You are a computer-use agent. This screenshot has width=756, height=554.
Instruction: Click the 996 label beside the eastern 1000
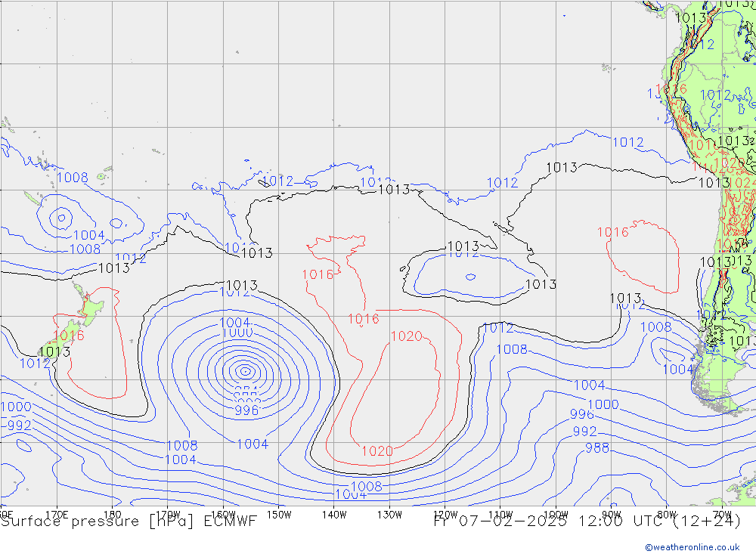click(x=581, y=414)
